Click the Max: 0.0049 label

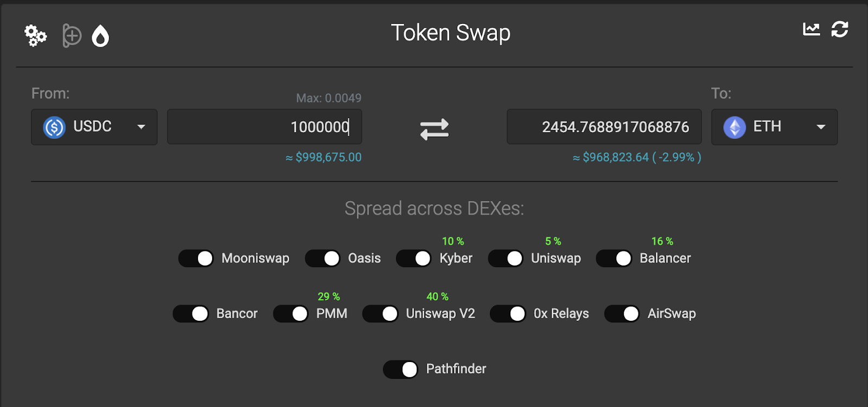[x=329, y=98]
